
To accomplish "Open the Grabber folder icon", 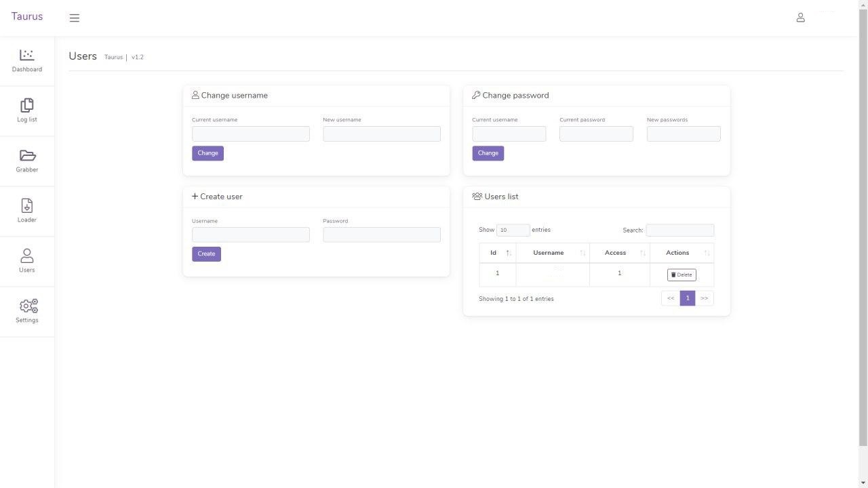I will coord(27,155).
